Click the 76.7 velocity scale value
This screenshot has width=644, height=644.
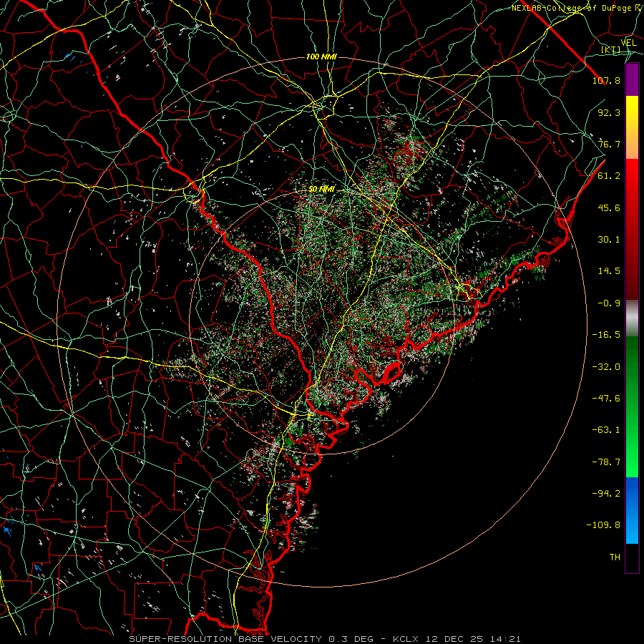click(609, 144)
